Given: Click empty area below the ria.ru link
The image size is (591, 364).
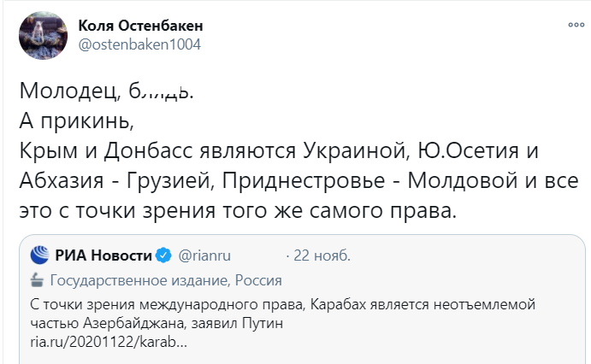Looking at the screenshot, I should click(302, 357).
